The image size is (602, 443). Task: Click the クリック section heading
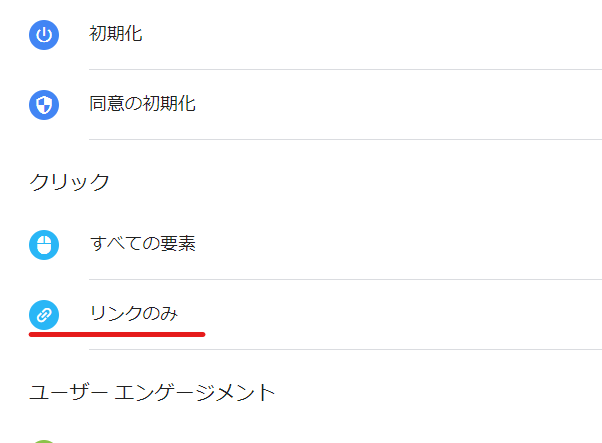pyautogui.click(x=69, y=182)
